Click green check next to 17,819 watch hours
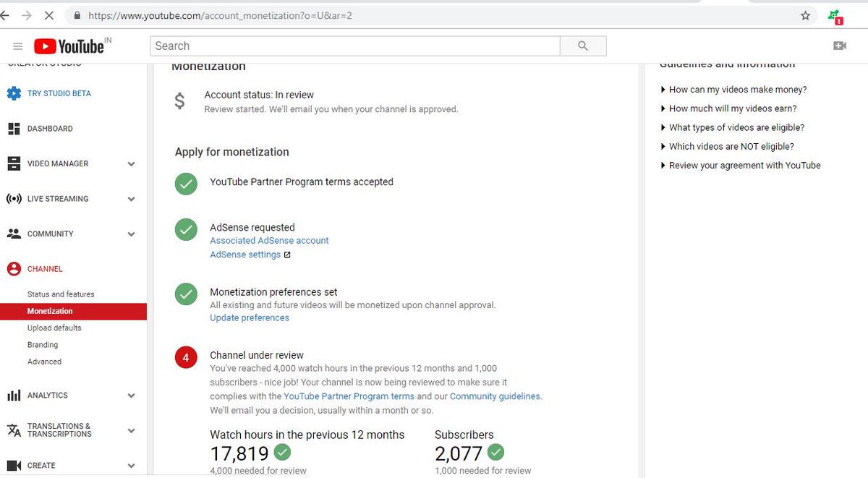This screenshot has width=868, height=478. [x=283, y=453]
